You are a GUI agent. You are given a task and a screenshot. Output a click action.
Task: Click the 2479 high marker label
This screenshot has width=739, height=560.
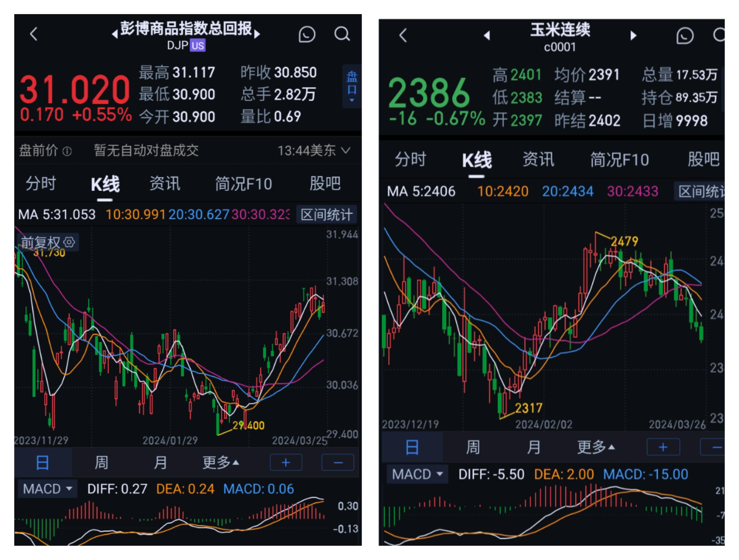[624, 241]
